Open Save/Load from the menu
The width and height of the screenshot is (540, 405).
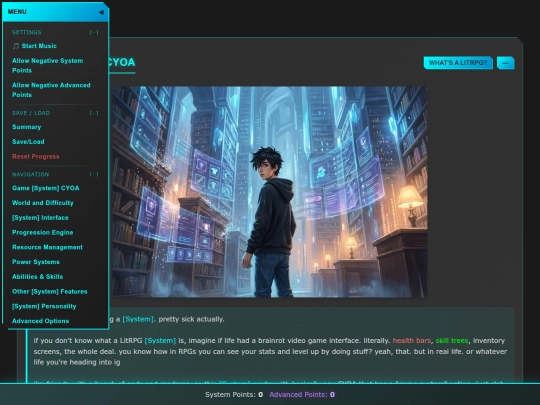point(28,142)
